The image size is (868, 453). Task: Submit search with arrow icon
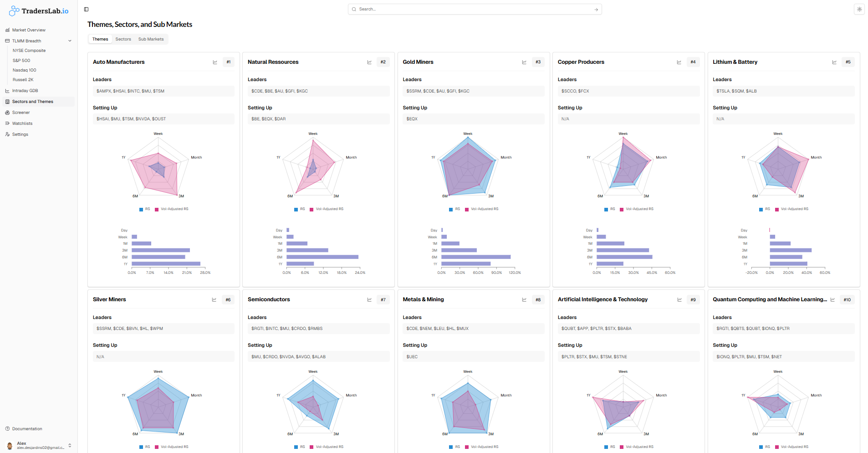pos(596,10)
